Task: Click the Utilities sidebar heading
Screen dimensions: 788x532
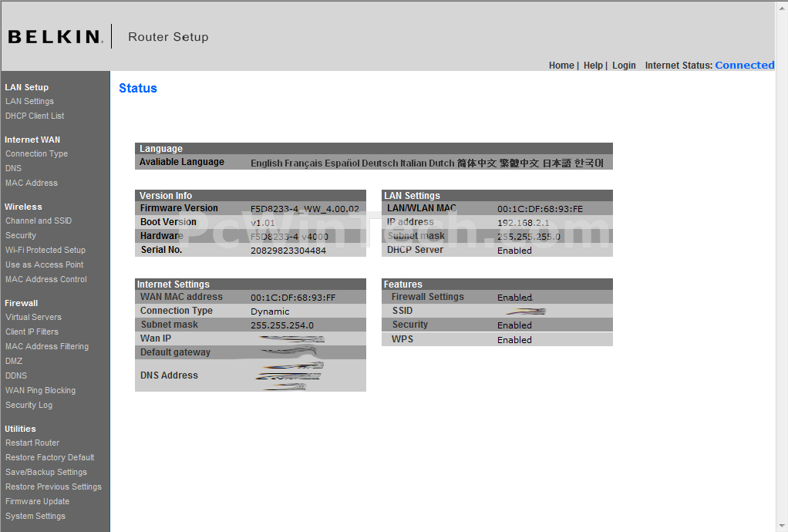Action: pyautogui.click(x=21, y=429)
